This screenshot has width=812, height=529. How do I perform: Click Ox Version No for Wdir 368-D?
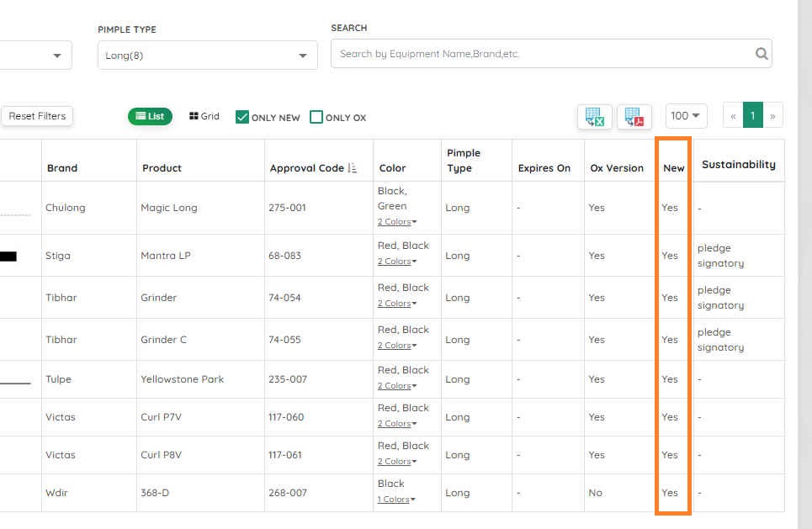click(x=596, y=493)
